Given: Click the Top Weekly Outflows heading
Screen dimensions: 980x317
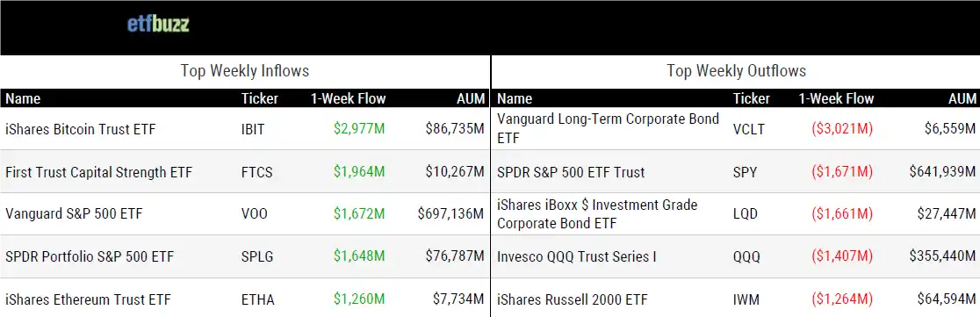Looking at the screenshot, I should 736,70.
